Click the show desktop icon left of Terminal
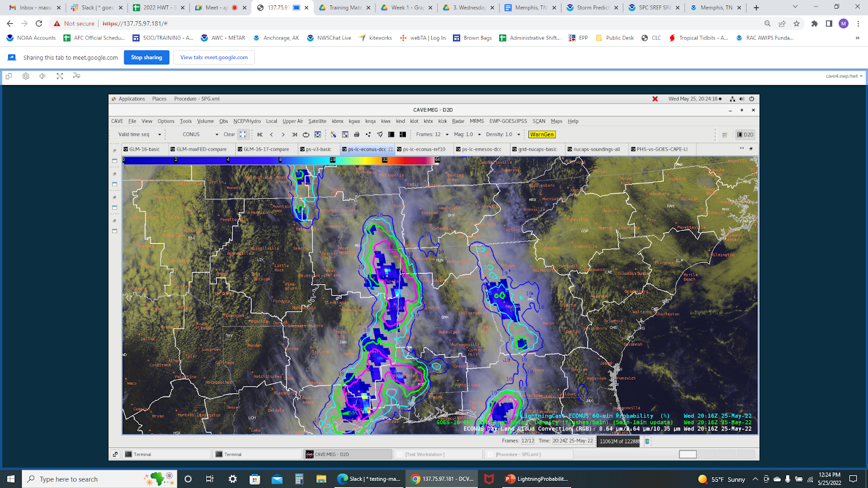 point(115,454)
